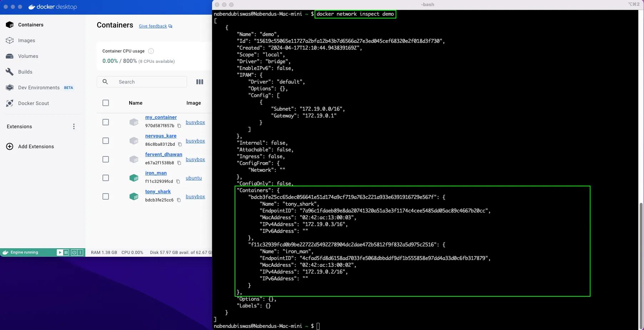Viewport: 644px width, 330px height.
Task: Open busybox image of fervent_dhawan
Action: 195,159
